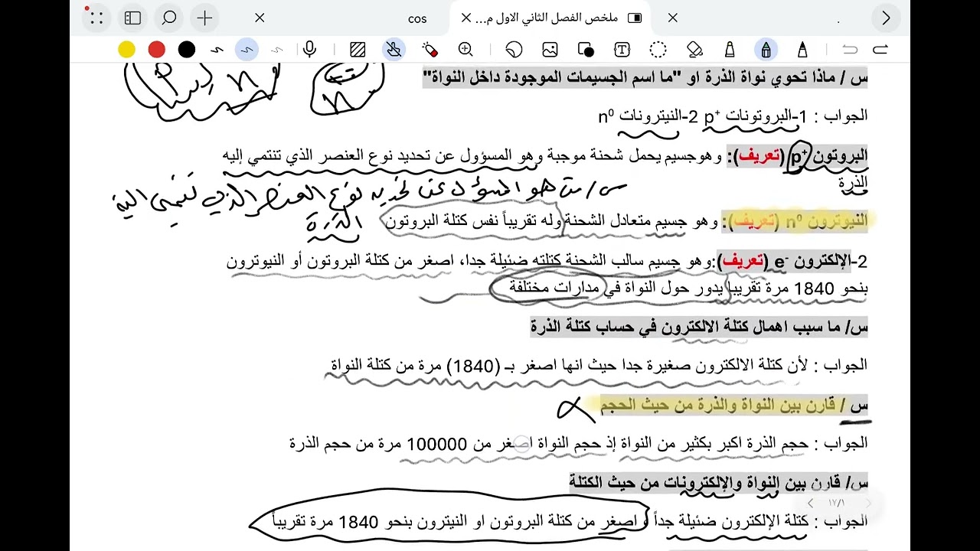This screenshot has width=980, height=551.
Task: Insert an image with picture icon
Action: pos(550,50)
